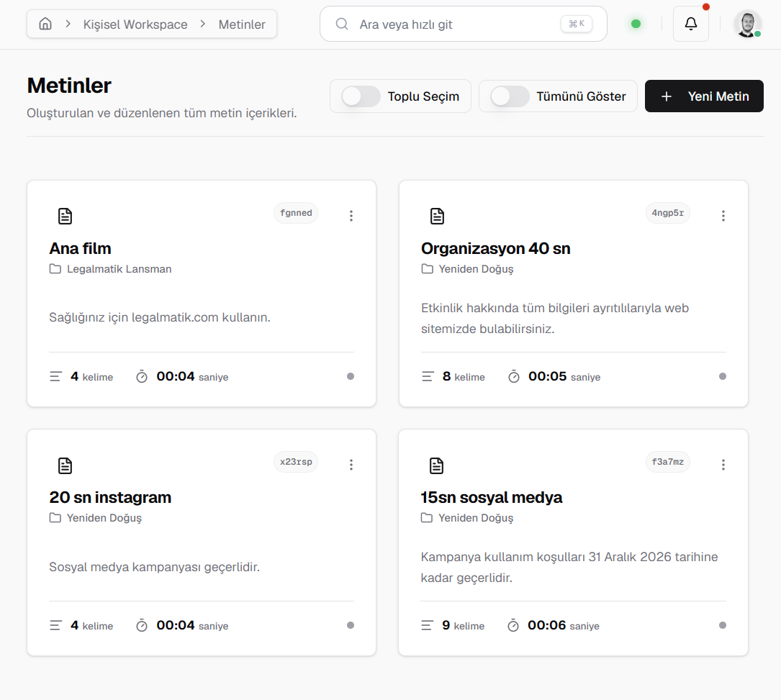Screen dimensions: 781x700
Task: Create a new text with Yeni Metin
Action: point(704,96)
